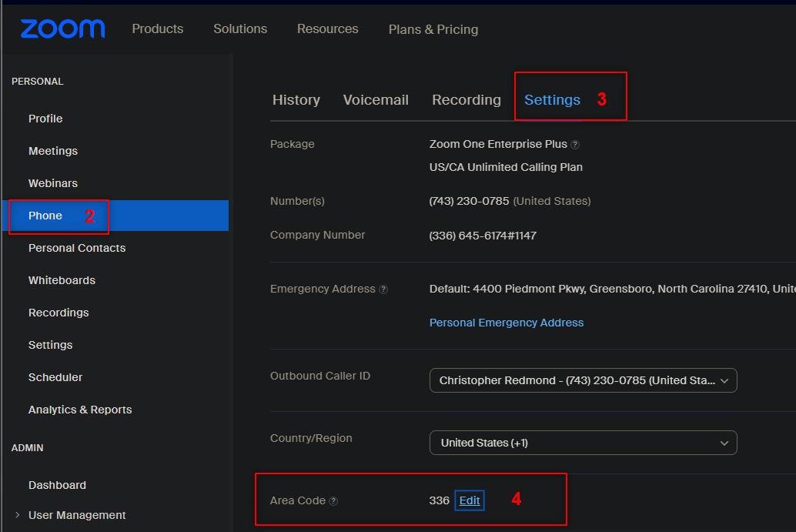Open the Resources menu
Image resolution: width=796 pixels, height=532 pixels.
327,29
